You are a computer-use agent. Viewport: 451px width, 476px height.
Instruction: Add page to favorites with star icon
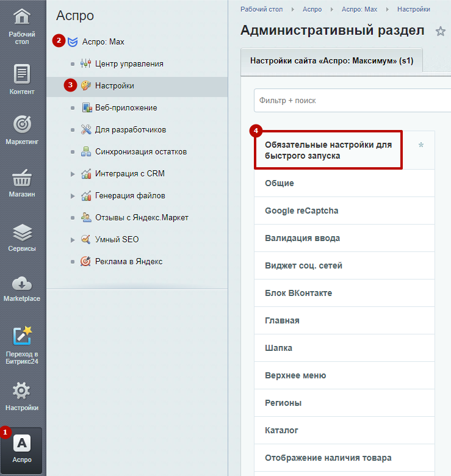tap(441, 31)
